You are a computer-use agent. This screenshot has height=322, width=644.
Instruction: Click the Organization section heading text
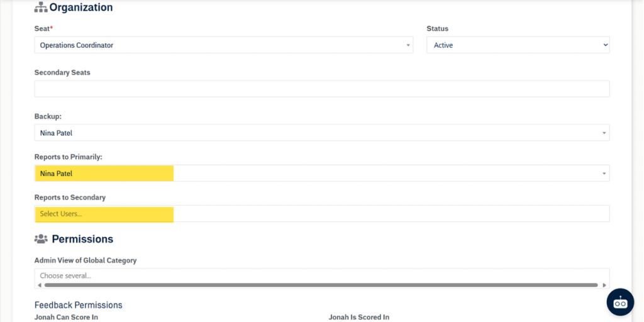click(x=81, y=8)
